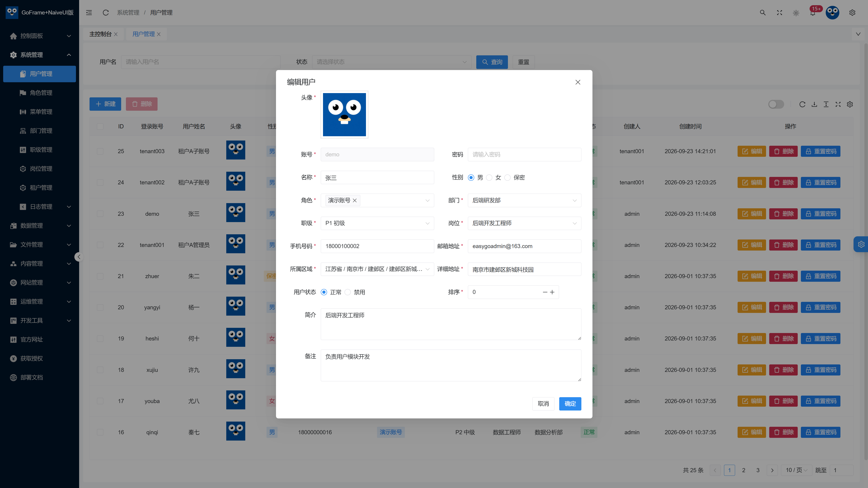Viewport: 868px width, 488px height.
Task: Click the table fullscreen expand icon
Action: pos(838,104)
